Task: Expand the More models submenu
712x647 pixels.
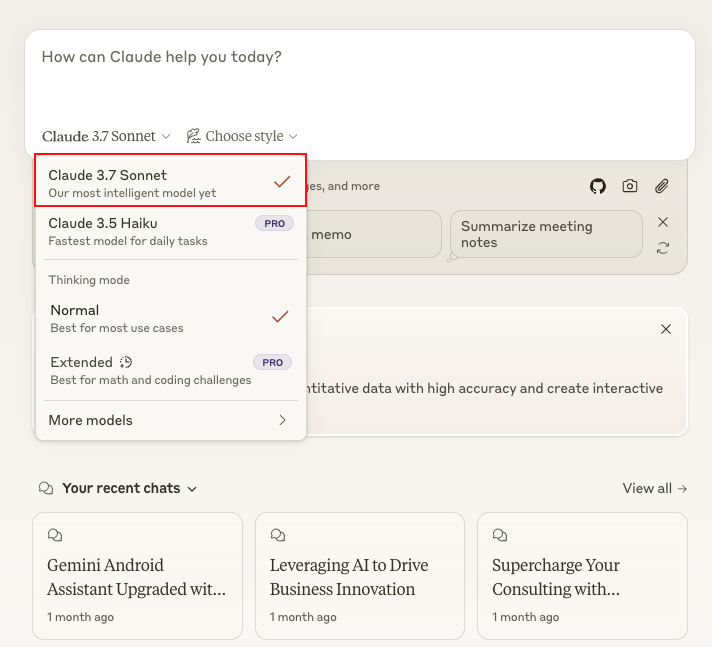Action: pos(170,420)
